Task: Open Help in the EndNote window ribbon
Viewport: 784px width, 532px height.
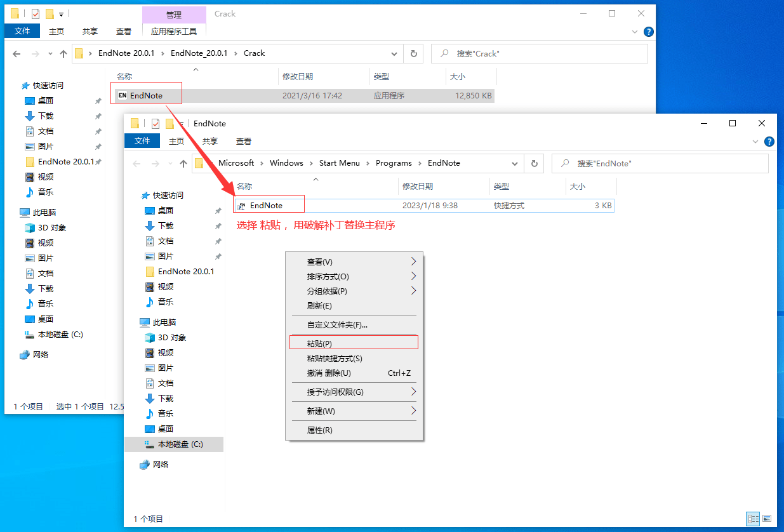Action: (x=769, y=142)
